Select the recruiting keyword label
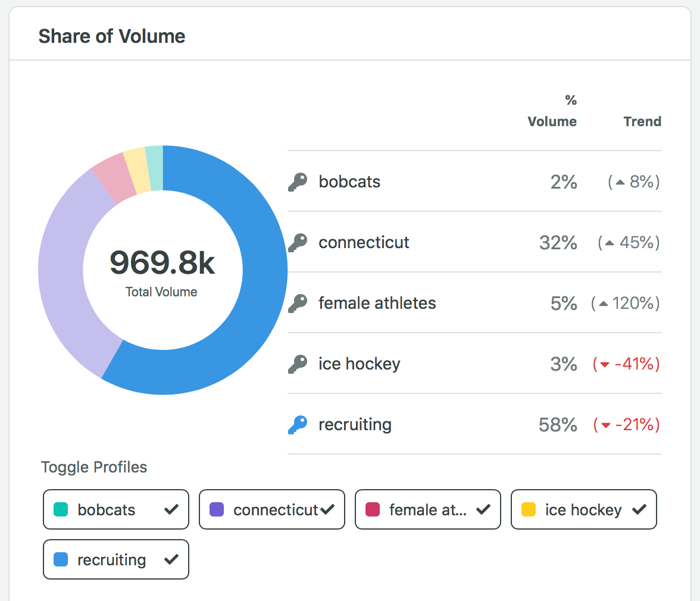 [355, 425]
